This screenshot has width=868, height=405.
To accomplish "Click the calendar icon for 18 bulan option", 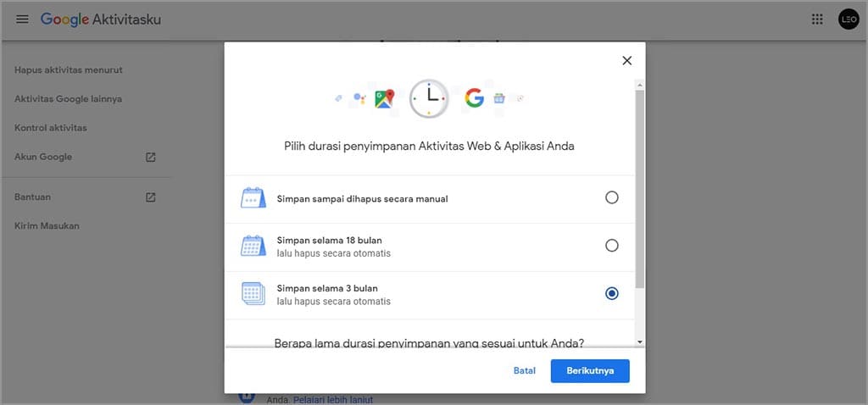I will point(253,247).
